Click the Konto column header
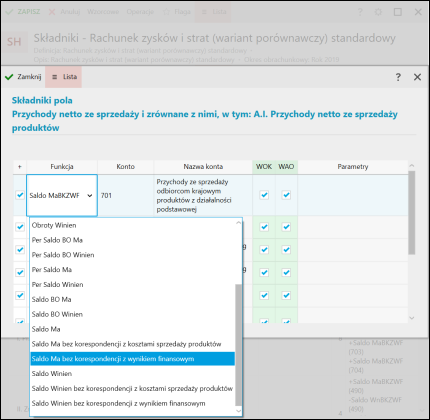 (x=126, y=167)
